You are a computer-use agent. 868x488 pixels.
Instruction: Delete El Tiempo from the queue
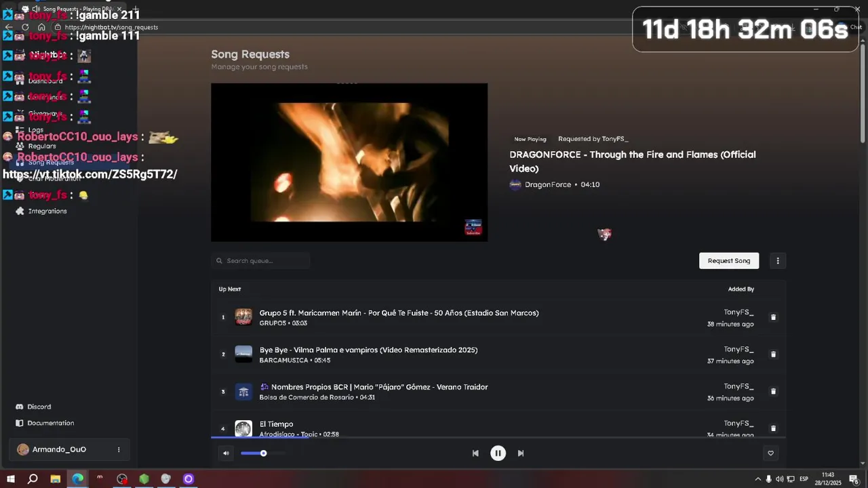click(x=773, y=428)
